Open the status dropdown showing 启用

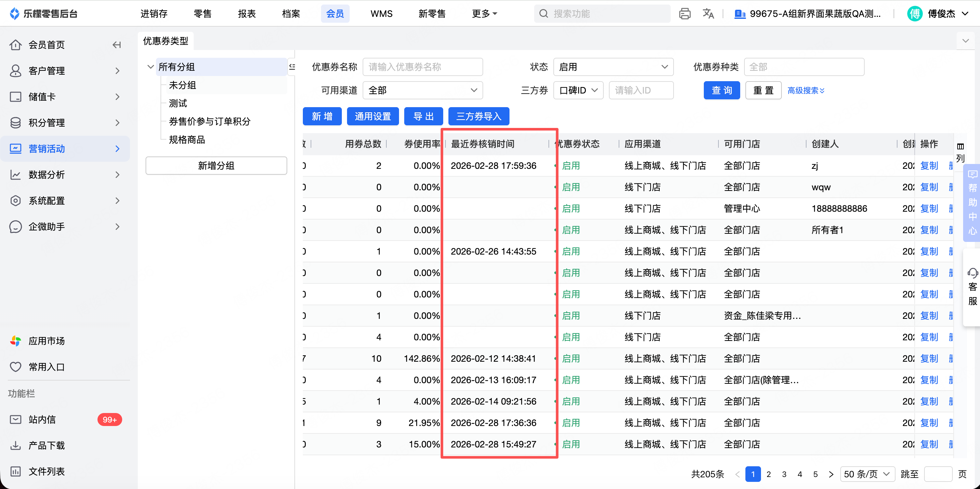tap(613, 67)
